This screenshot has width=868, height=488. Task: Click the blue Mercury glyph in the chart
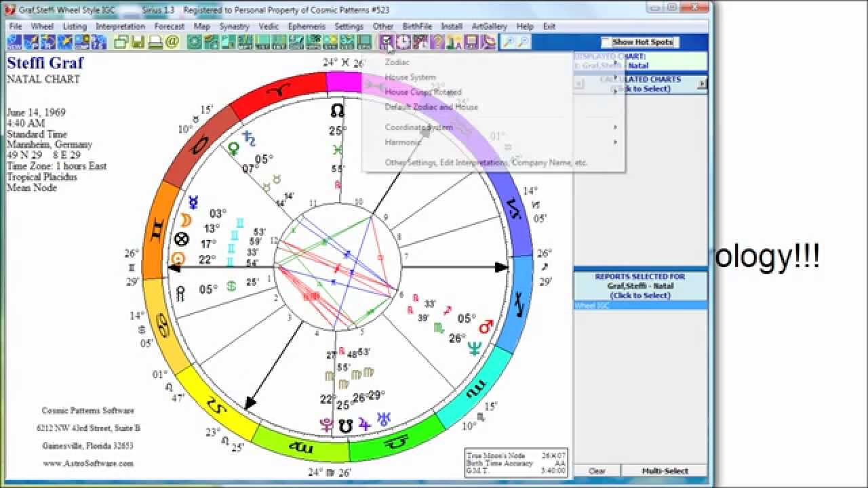[193, 202]
